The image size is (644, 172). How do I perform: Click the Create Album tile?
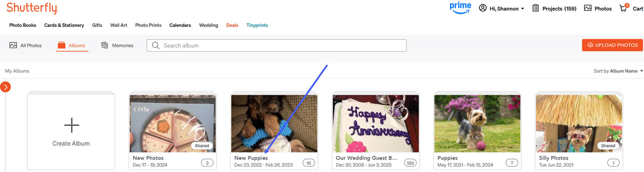pos(71,132)
